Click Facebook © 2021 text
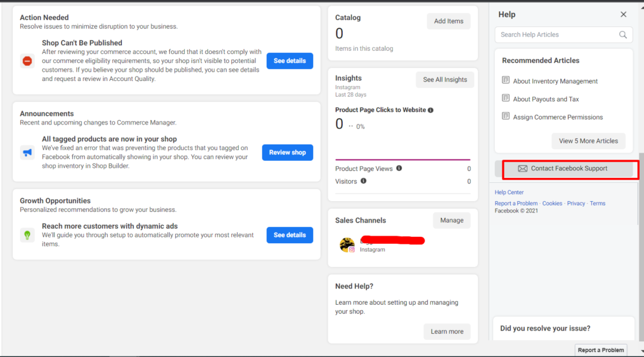644x357 pixels. point(516,211)
